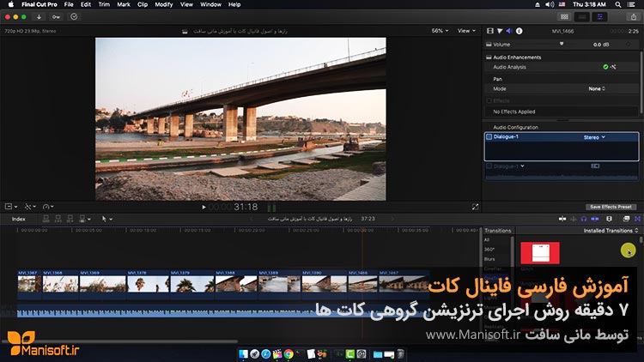
Task: Open the Video inspector filmstrip icon
Action: point(490,31)
